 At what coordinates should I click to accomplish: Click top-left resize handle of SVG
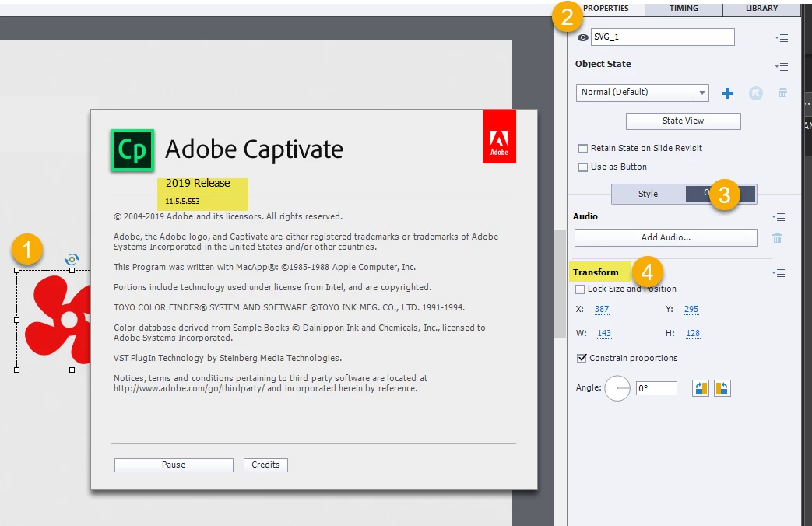coord(17,270)
